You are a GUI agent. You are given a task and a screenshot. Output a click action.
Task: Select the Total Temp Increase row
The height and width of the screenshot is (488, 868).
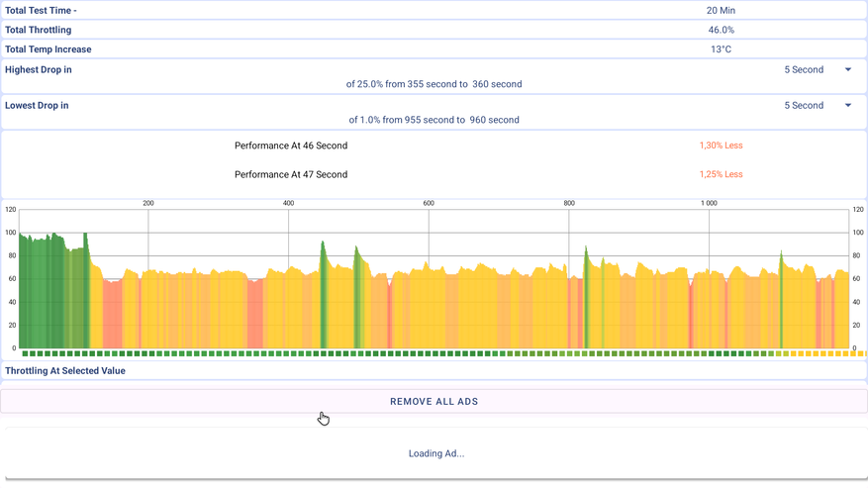tap(434, 49)
